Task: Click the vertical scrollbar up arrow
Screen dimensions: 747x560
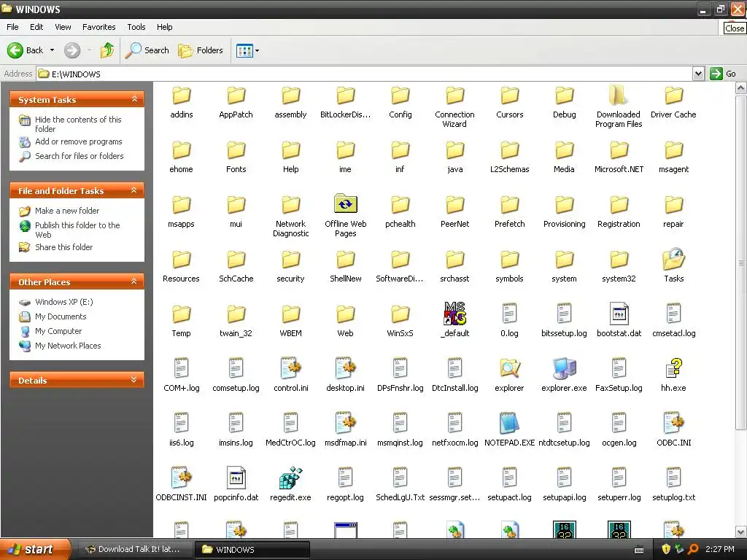Action: pyautogui.click(x=741, y=88)
